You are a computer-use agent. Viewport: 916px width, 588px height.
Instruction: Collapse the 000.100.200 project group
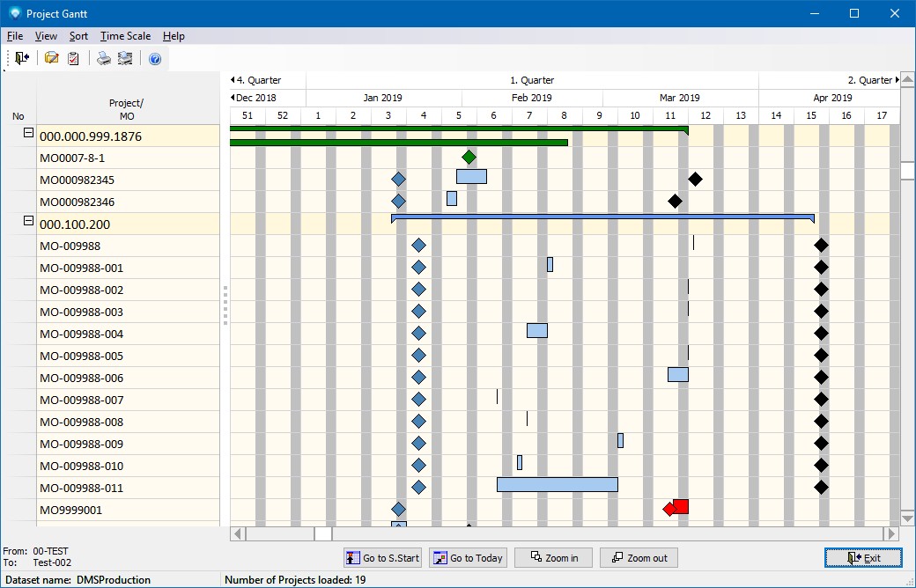click(28, 222)
